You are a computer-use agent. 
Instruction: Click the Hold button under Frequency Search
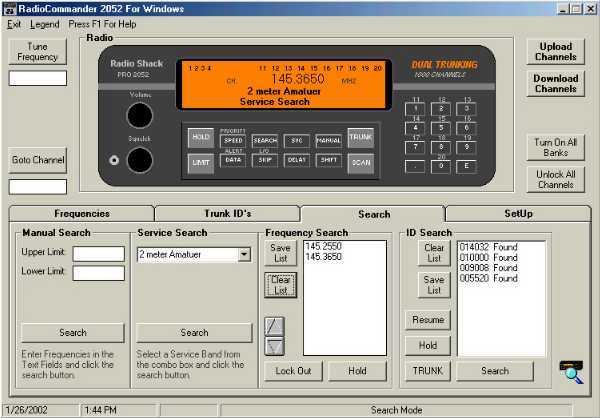pos(357,371)
